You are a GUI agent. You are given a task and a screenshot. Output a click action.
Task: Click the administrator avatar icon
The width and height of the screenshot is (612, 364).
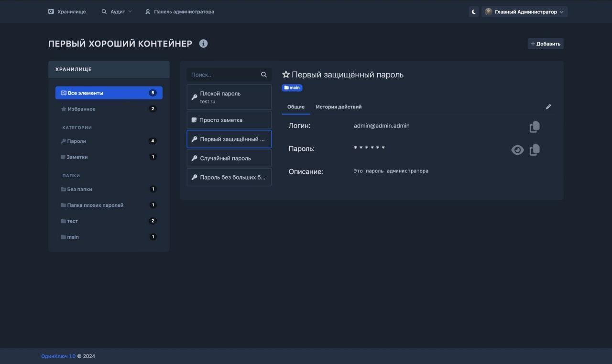488,12
